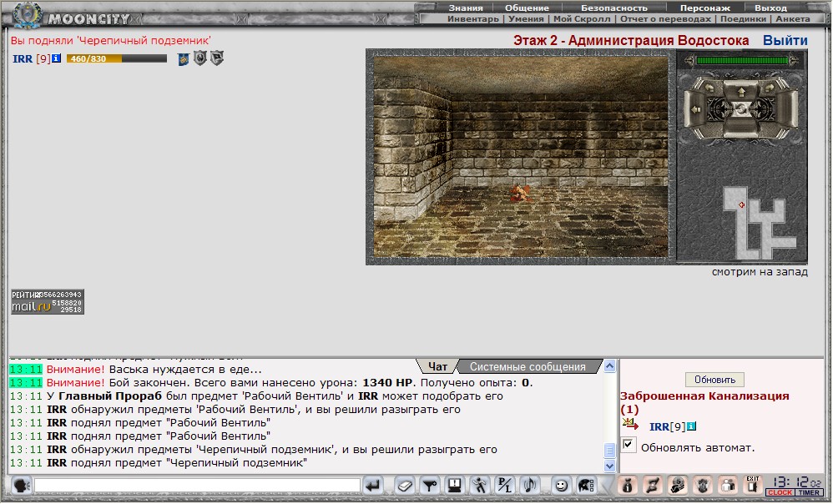833x504 pixels.
Task: Switch to the 'Системные сообщения' tab
Action: [x=528, y=366]
